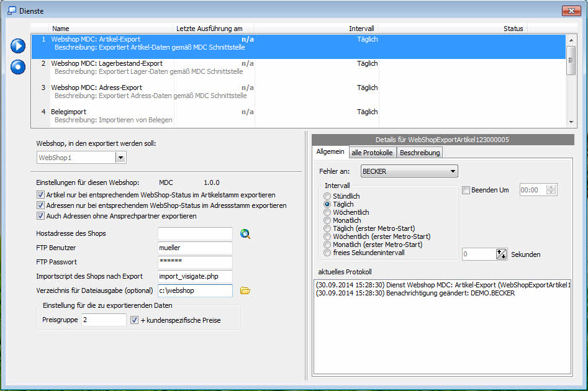Image resolution: width=588 pixels, height=391 pixels.
Task: Click the blue play service icon
Action: point(17,46)
